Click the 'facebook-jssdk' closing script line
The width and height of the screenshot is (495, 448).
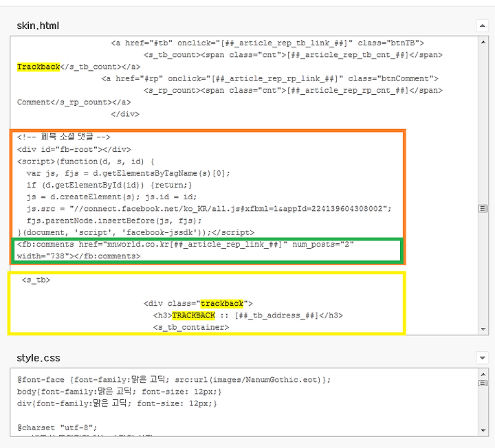click(x=135, y=232)
